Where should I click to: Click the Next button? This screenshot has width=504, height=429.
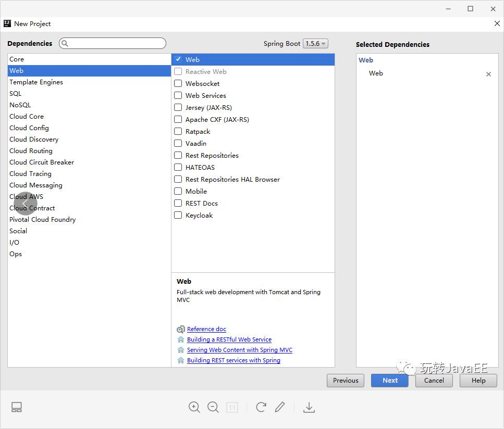pos(390,381)
